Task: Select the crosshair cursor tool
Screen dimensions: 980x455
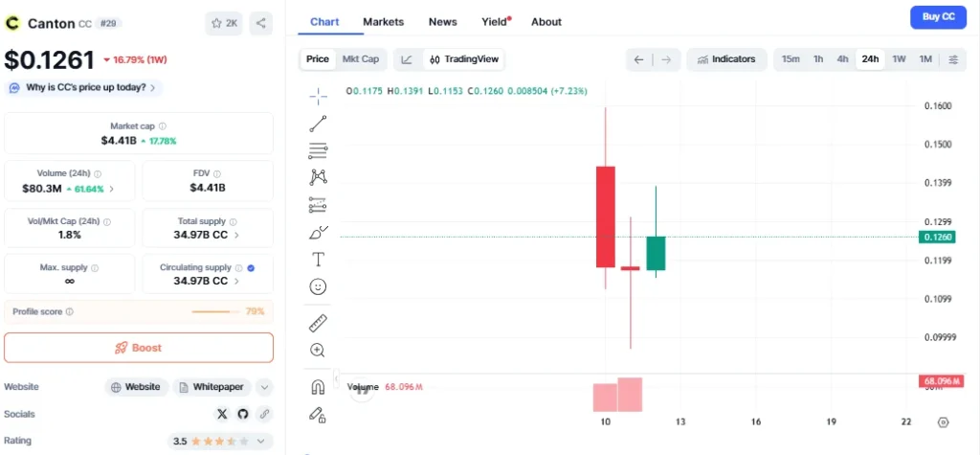Action: click(318, 95)
